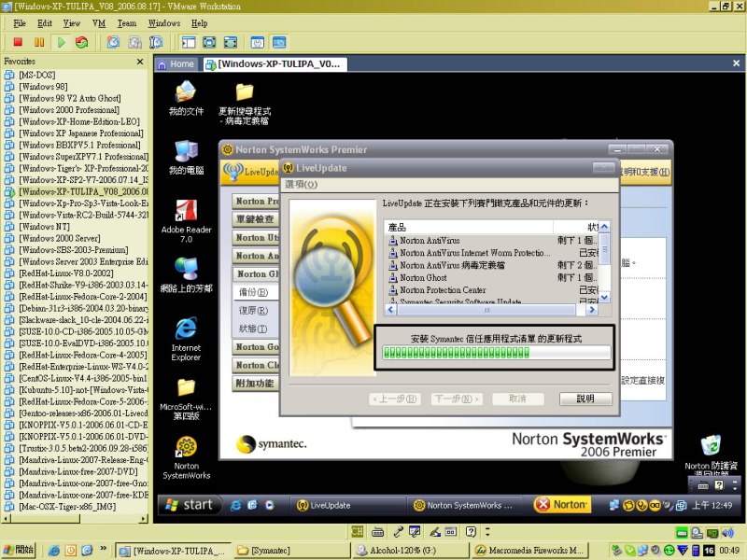Click the Favorites scrollbar right arrow
The width and height of the screenshot is (747, 560).
[144, 518]
